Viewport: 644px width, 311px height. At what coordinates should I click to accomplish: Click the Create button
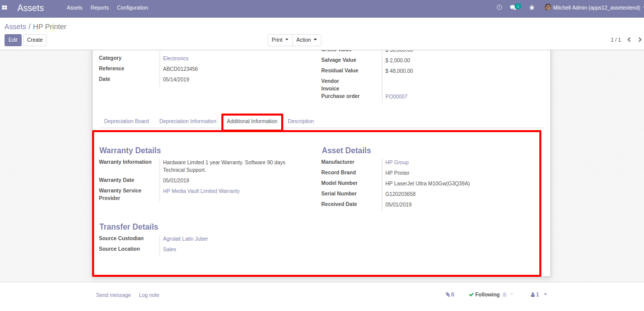(35, 40)
